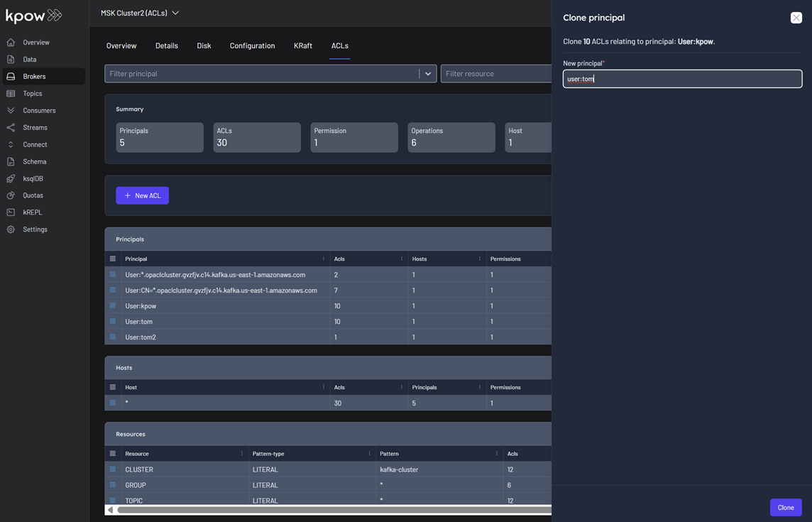Open MSK Cluster2 (ACLs) cluster dropdown
This screenshot has height=522, width=812.
tap(140, 13)
